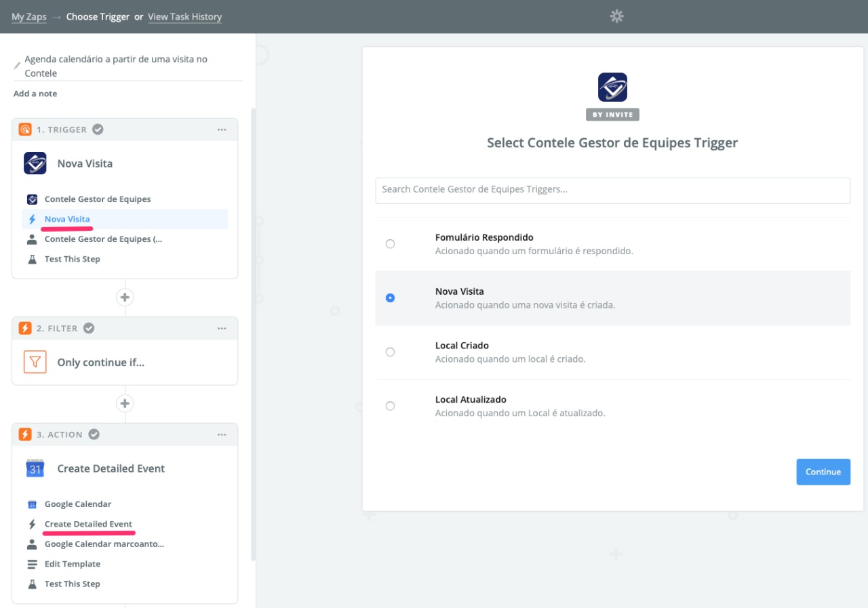Select Fomulário Respondido radio button
Screen dimensions: 868x608
[x=390, y=244]
